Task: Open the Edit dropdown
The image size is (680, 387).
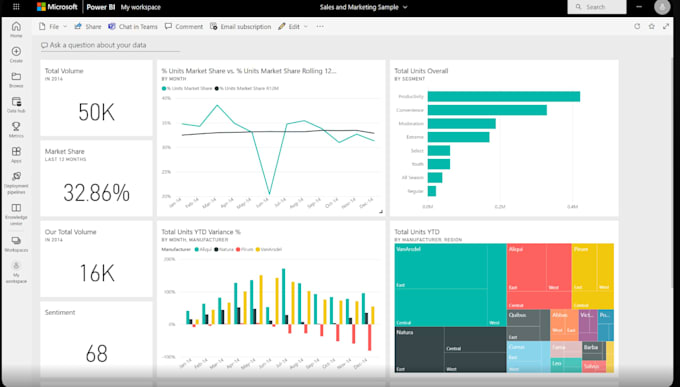Action: [293, 26]
